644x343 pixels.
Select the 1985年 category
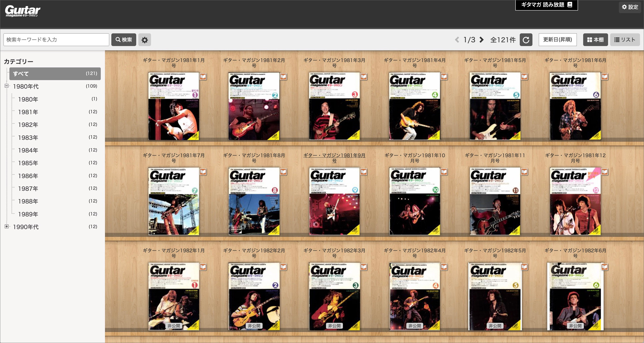28,163
